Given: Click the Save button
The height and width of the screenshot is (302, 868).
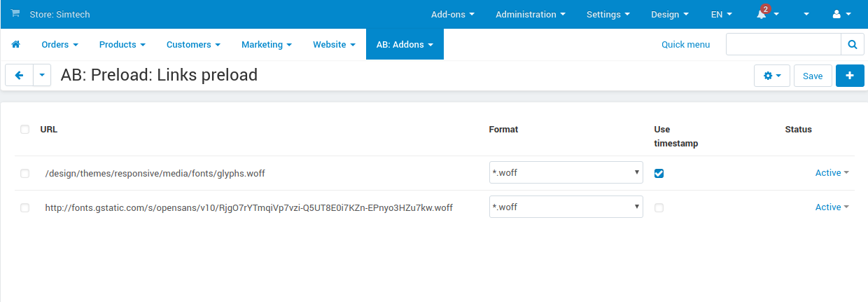Looking at the screenshot, I should 812,76.
